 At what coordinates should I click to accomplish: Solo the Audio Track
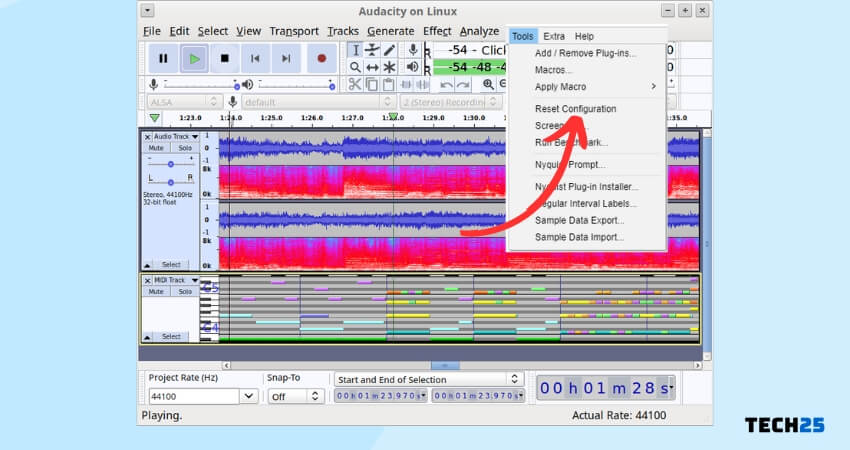click(x=185, y=147)
